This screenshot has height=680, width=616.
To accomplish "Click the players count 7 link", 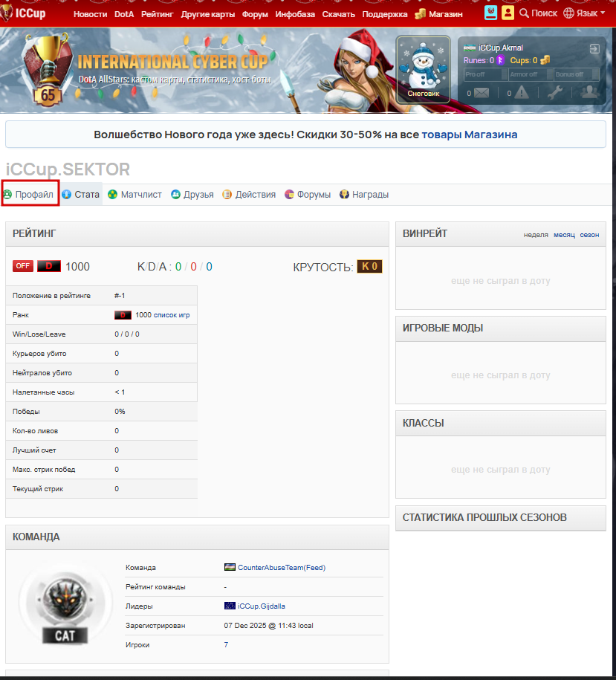I will click(x=226, y=644).
